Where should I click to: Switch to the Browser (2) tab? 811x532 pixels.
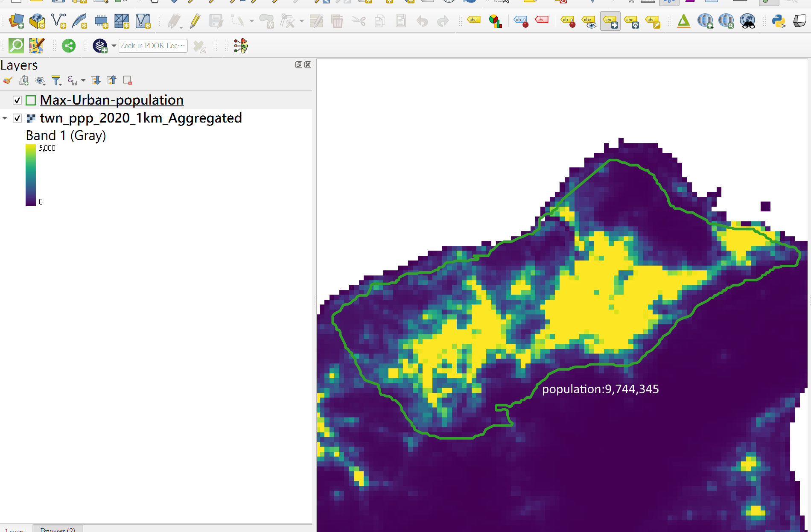pos(58,529)
